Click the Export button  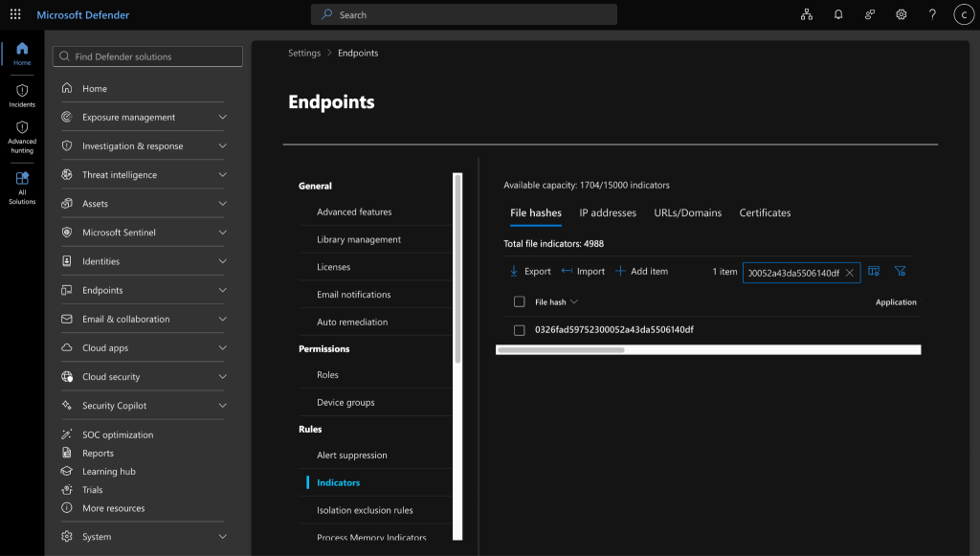pyautogui.click(x=530, y=271)
